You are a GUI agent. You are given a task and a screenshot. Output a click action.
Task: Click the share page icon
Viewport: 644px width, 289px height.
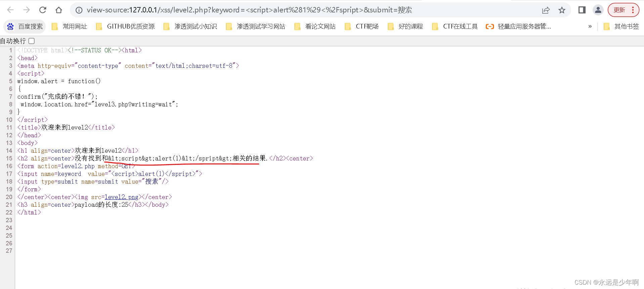coord(546,10)
